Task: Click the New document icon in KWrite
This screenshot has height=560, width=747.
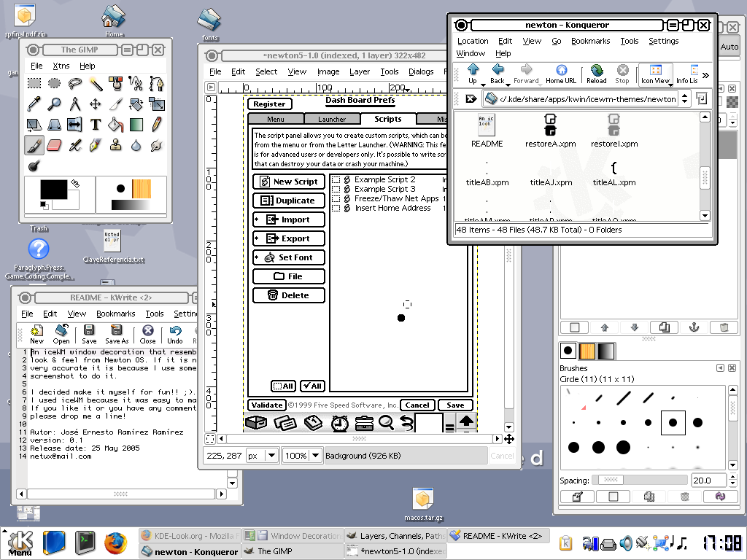Action: [36, 334]
